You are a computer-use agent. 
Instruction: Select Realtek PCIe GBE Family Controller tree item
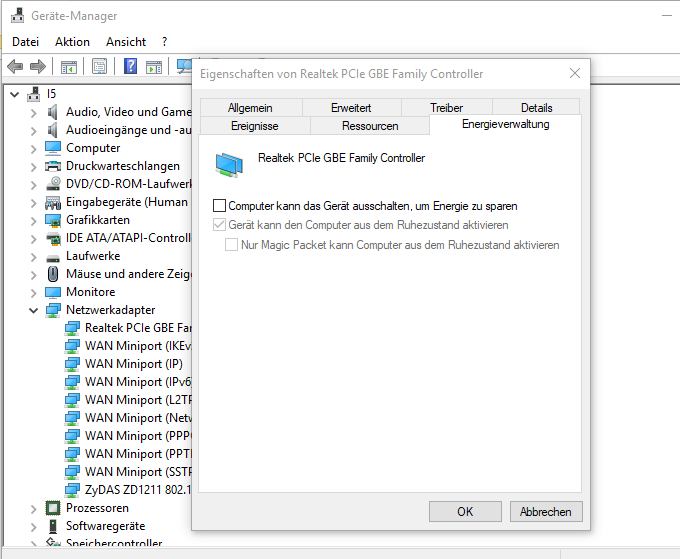138,328
